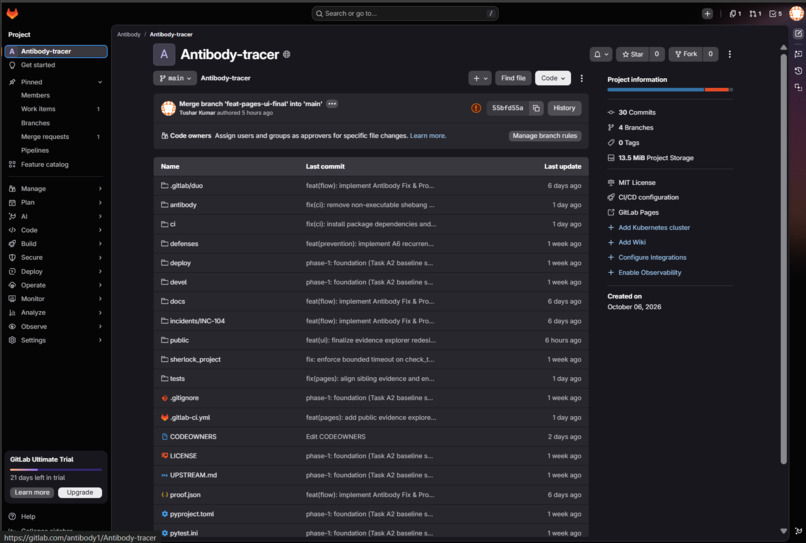Click the trial progress bar
Viewport: 806px width, 543px height.
coord(56,469)
